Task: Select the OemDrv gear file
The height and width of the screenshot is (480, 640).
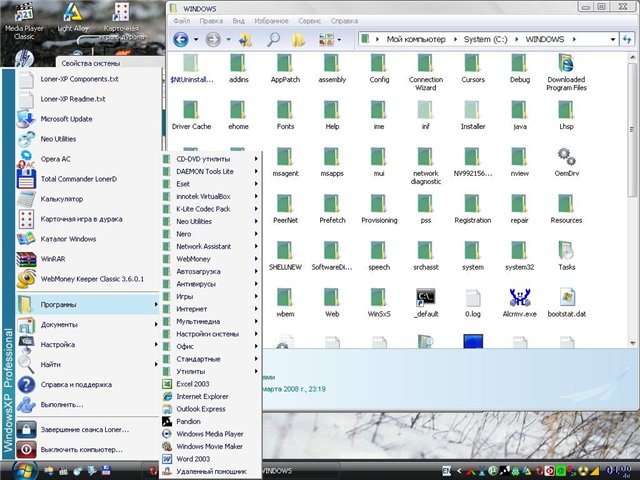Action: point(567,162)
